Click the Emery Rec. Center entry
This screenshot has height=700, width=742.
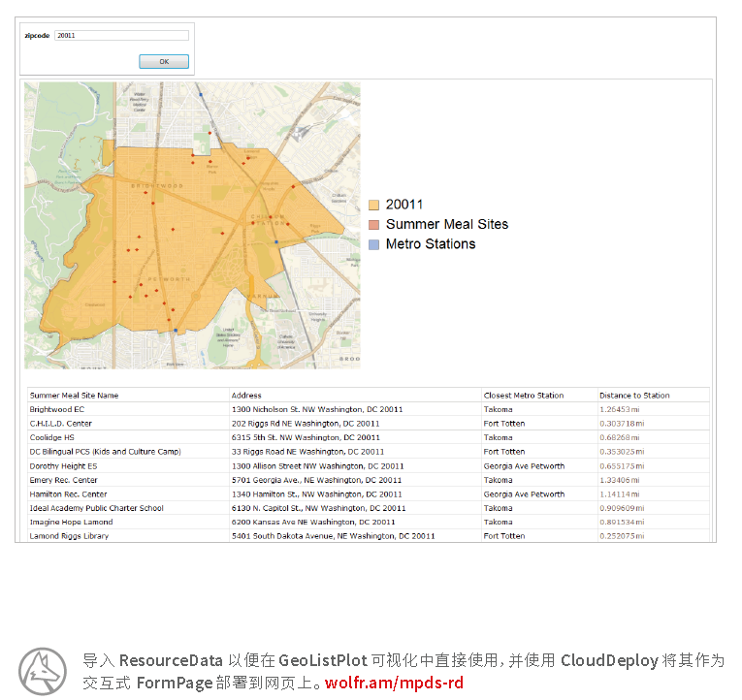point(64,480)
